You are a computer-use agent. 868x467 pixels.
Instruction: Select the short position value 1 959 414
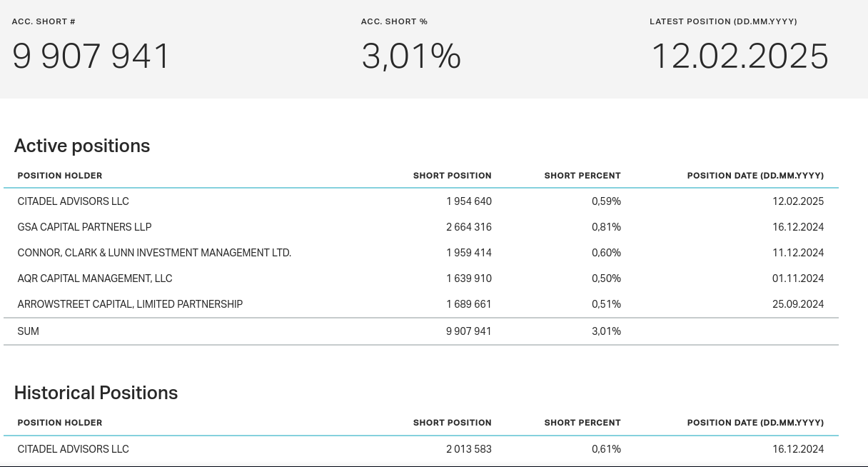coord(469,253)
